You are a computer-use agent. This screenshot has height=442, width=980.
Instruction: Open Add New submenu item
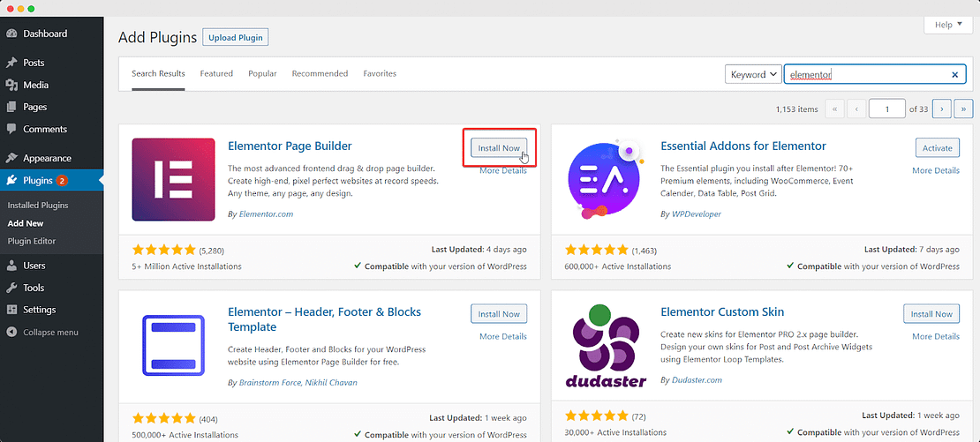26,223
